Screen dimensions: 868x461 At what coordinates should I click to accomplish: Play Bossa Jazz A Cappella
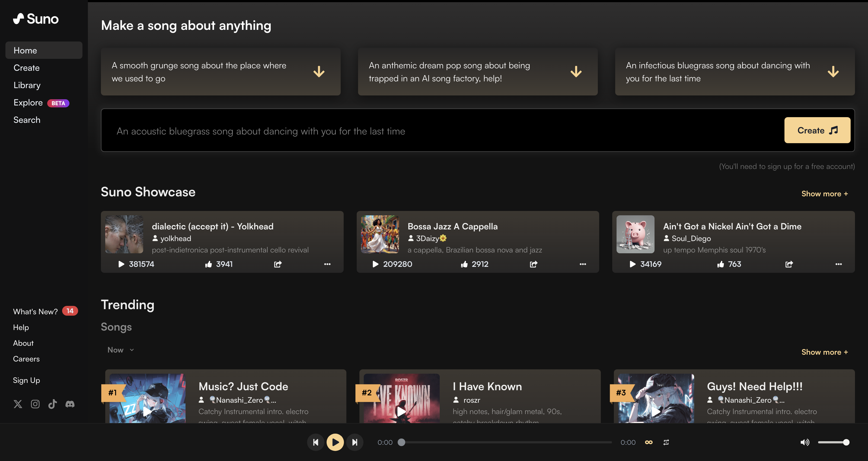pyautogui.click(x=375, y=264)
